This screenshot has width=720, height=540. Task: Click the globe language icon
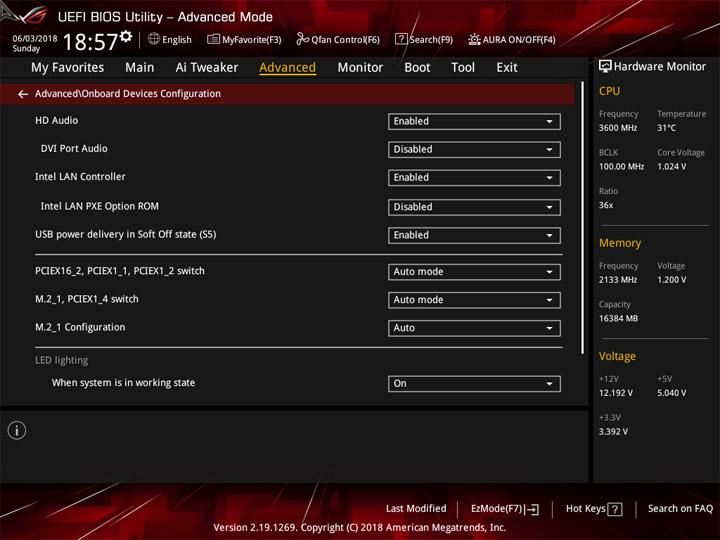pyautogui.click(x=154, y=39)
